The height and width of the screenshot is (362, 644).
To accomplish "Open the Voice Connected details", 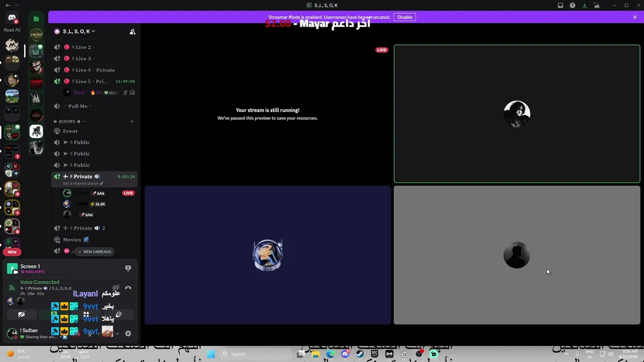I will point(39,282).
